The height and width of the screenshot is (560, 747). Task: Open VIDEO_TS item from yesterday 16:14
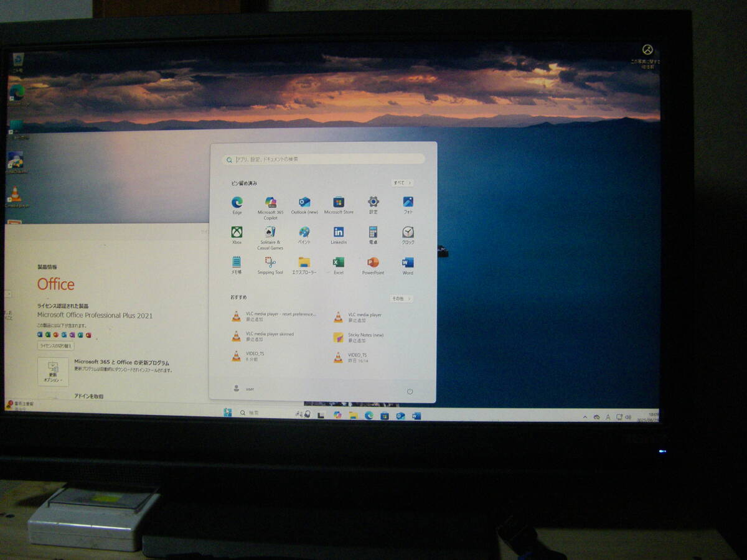[x=350, y=357]
